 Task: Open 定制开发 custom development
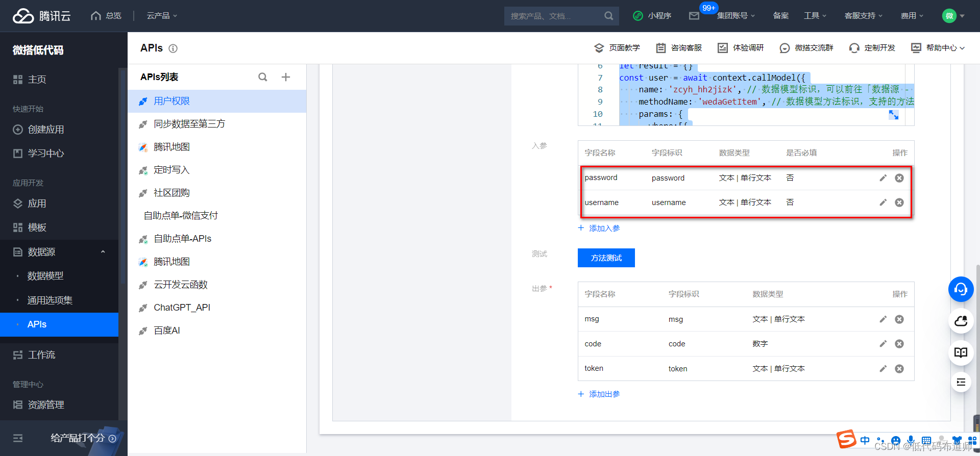click(x=872, y=48)
